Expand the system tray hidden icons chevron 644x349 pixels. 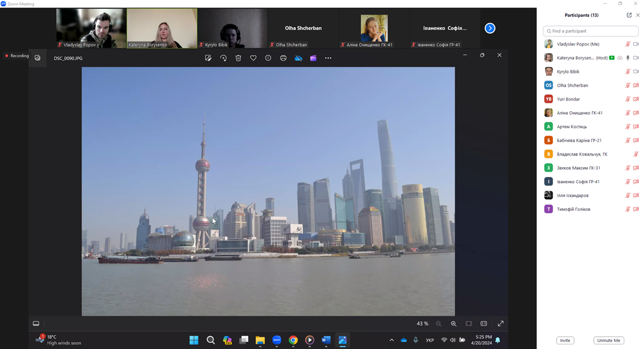392,340
